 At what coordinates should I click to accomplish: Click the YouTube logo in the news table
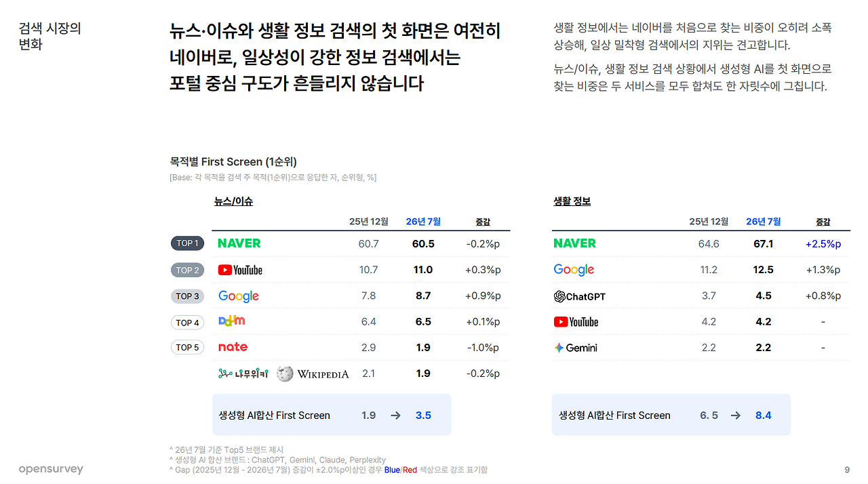(x=240, y=270)
